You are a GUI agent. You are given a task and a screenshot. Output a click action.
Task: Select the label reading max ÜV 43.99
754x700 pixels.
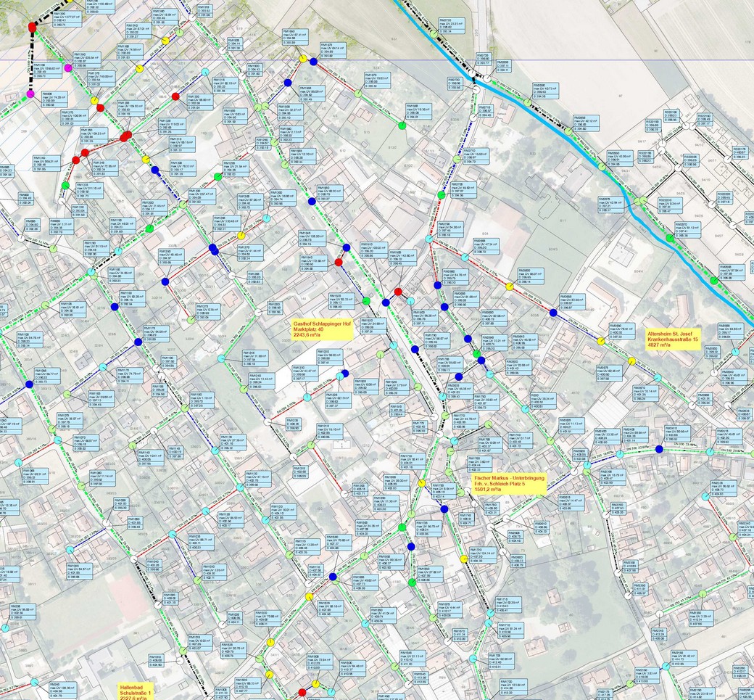click(x=620, y=159)
